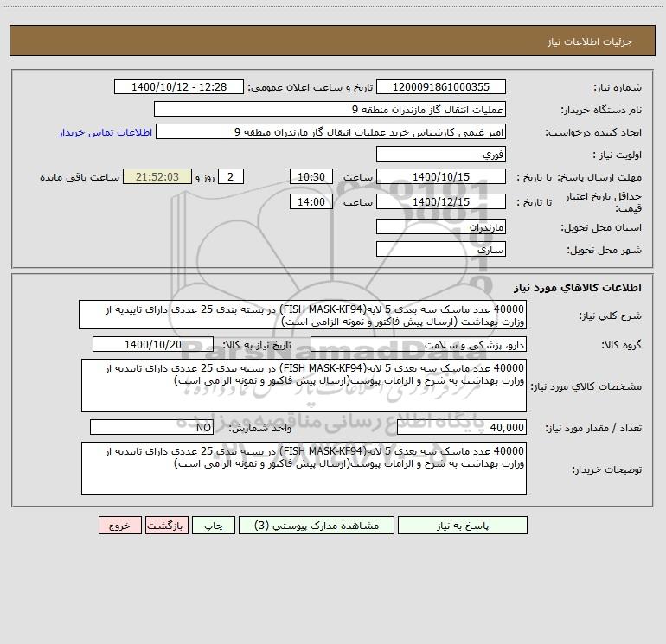Click the بازگشت back button
666x644 pixels.
(x=166, y=525)
